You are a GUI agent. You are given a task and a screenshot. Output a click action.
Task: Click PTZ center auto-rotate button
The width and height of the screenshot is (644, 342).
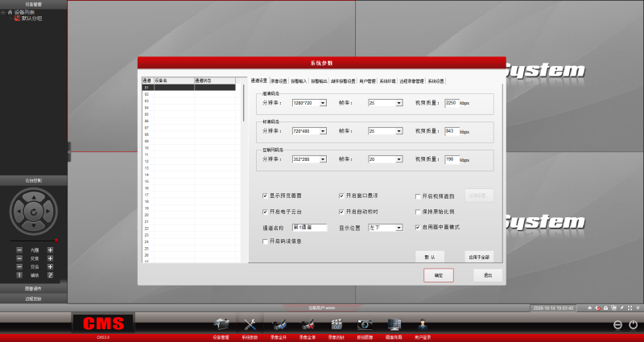(34, 212)
